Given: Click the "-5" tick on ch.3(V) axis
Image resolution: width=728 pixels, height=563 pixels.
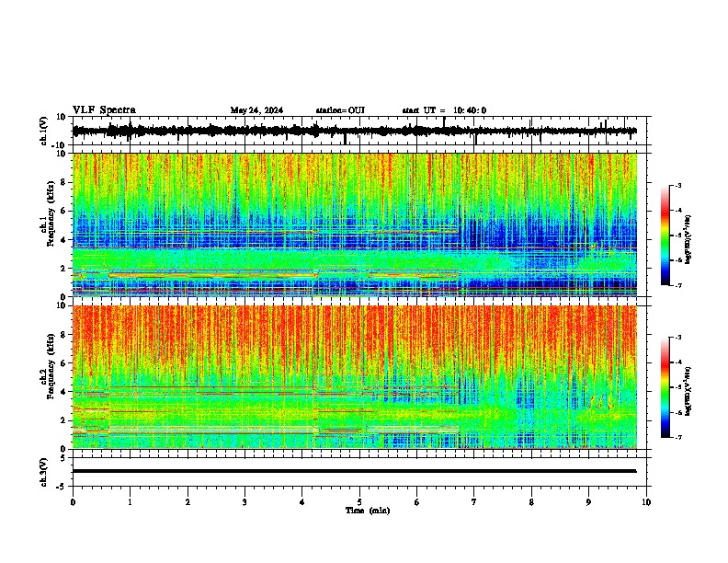Looking at the screenshot, I should (x=62, y=487).
